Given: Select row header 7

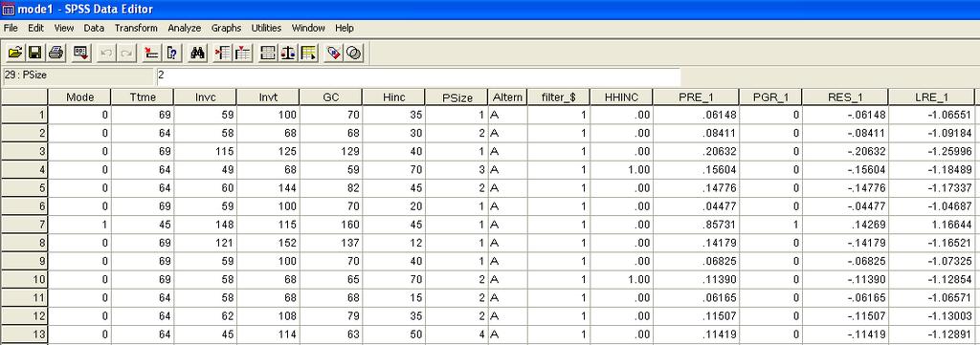Looking at the screenshot, I should click(24, 225).
